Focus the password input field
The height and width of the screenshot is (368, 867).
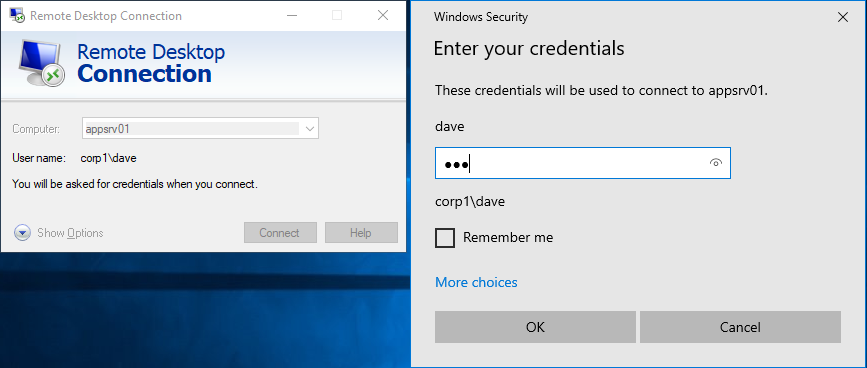(x=583, y=163)
